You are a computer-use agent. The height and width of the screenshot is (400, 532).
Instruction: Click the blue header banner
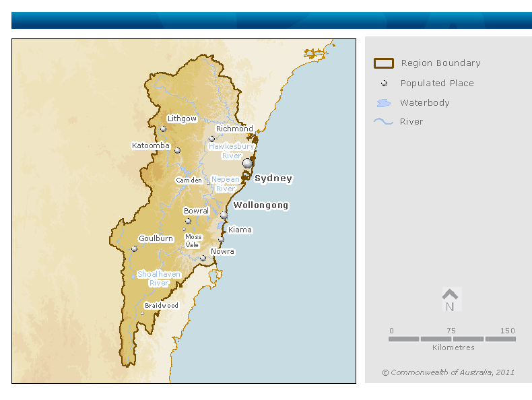[x=271, y=20]
